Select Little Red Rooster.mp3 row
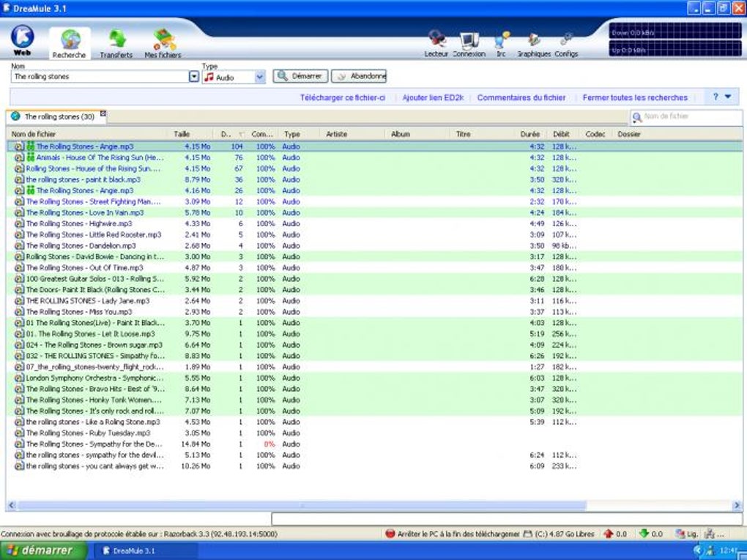Screen dimensions: 747x560 click(x=374, y=235)
